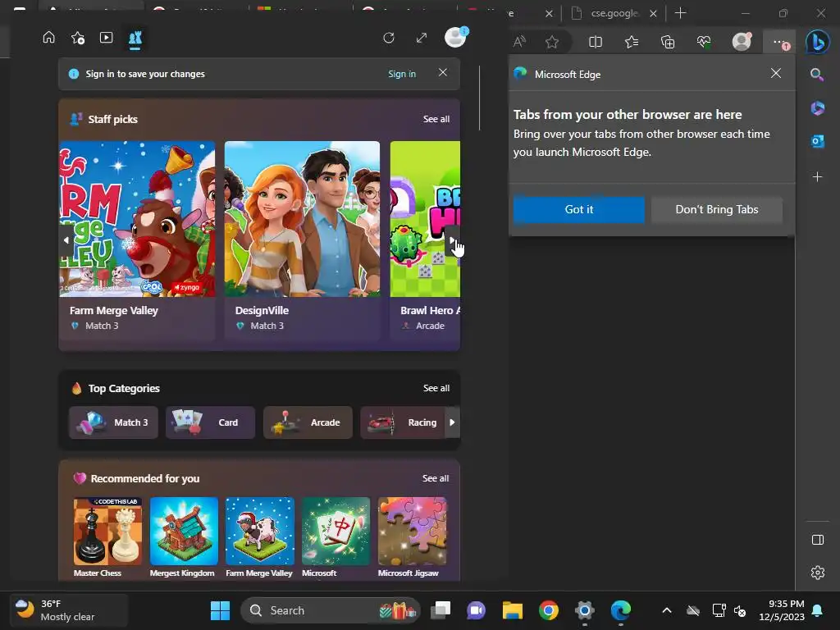Click the Got it button
The image size is (840, 630).
tap(578, 209)
